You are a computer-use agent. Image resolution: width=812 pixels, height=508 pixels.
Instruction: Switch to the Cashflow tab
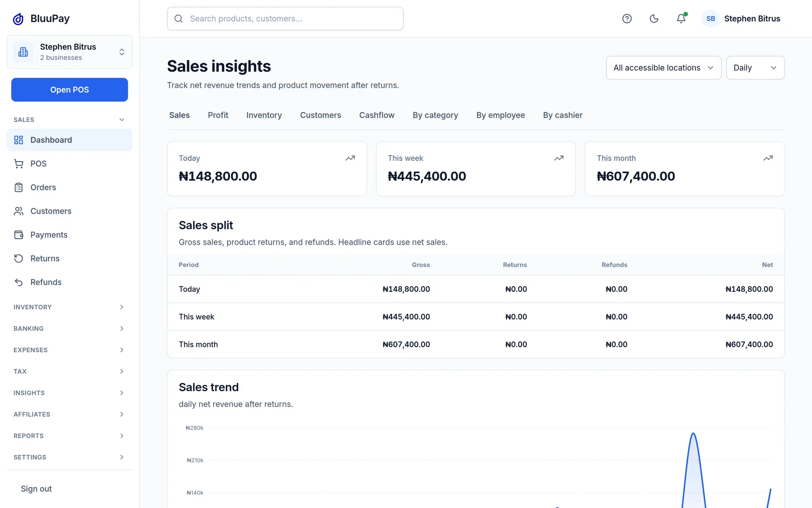click(377, 115)
